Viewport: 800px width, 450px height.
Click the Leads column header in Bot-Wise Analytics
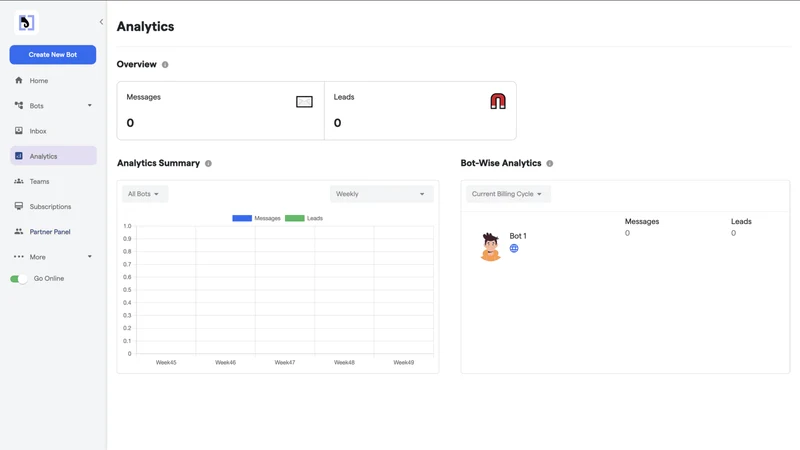pyautogui.click(x=741, y=221)
